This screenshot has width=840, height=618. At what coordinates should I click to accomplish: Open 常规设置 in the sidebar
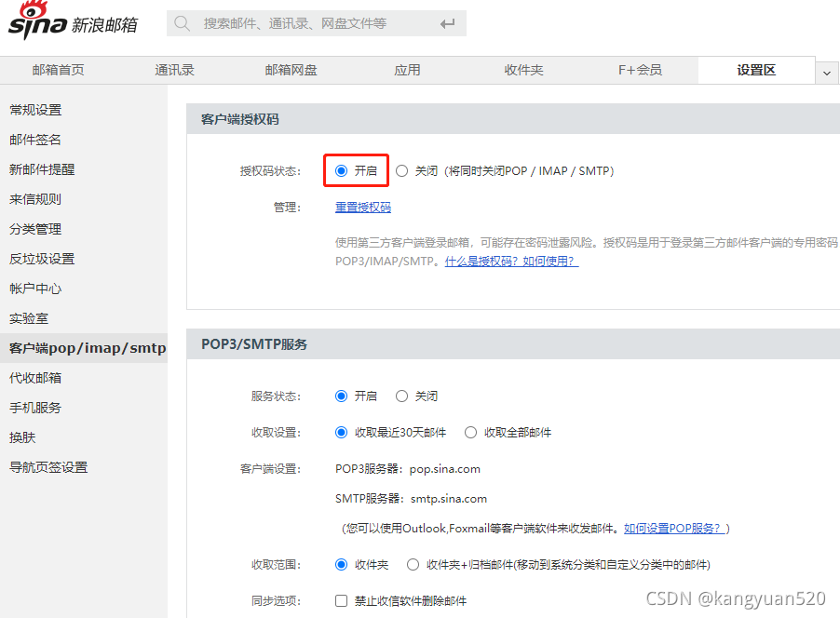[35, 110]
